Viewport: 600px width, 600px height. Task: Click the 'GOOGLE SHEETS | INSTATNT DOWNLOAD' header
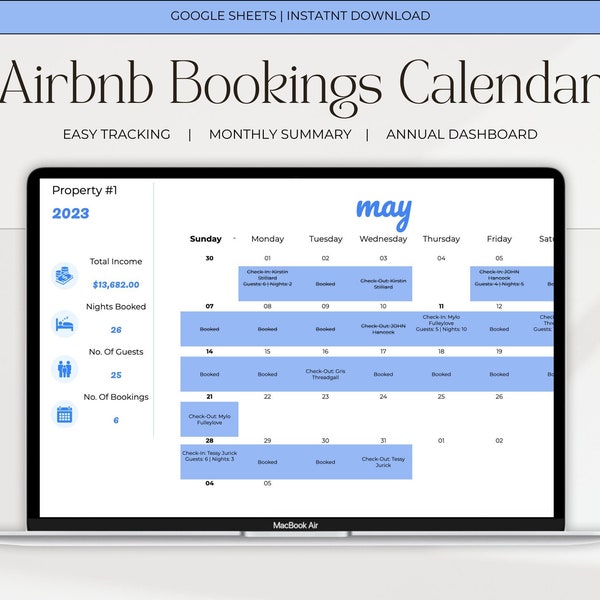[300, 16]
